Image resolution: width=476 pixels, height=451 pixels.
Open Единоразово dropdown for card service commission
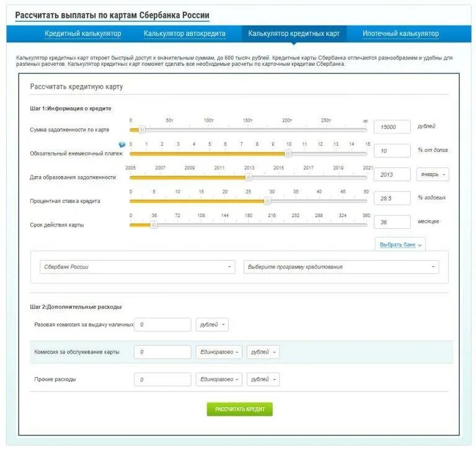tap(219, 352)
